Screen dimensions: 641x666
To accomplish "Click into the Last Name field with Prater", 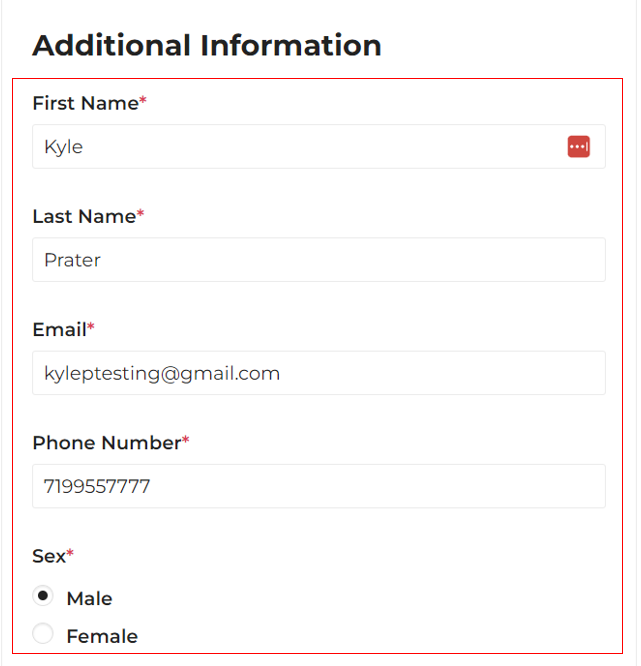I will (x=318, y=260).
